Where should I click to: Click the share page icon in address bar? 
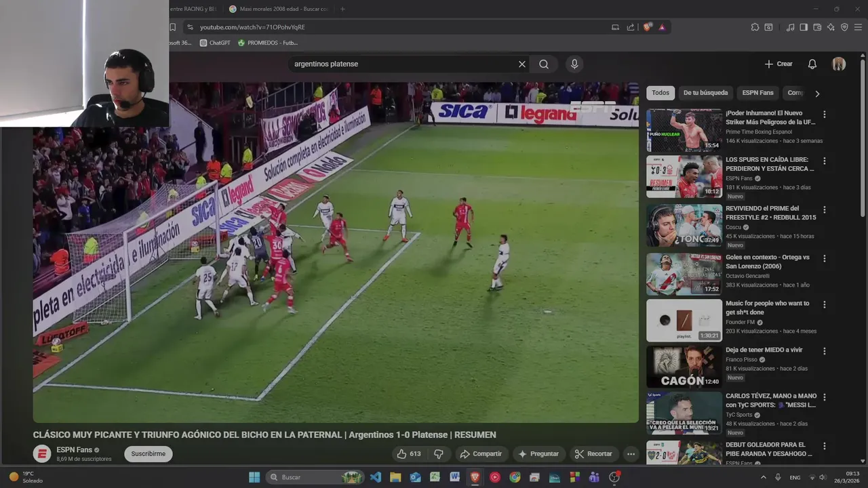click(630, 27)
